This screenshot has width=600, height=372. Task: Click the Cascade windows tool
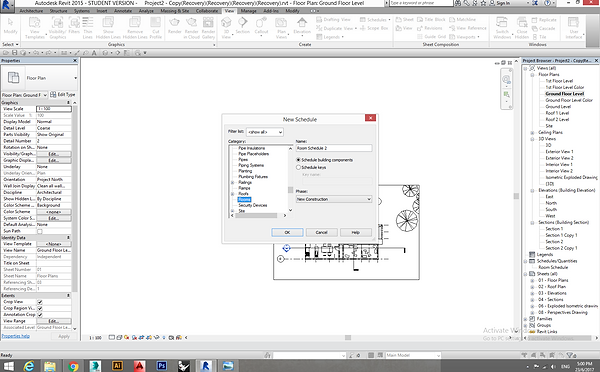[543, 28]
